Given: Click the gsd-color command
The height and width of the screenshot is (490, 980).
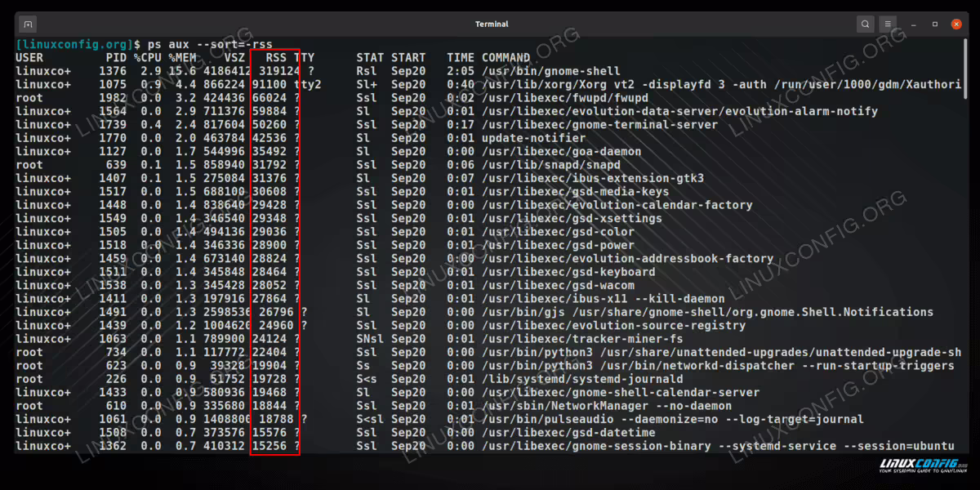Looking at the screenshot, I should pos(558,231).
